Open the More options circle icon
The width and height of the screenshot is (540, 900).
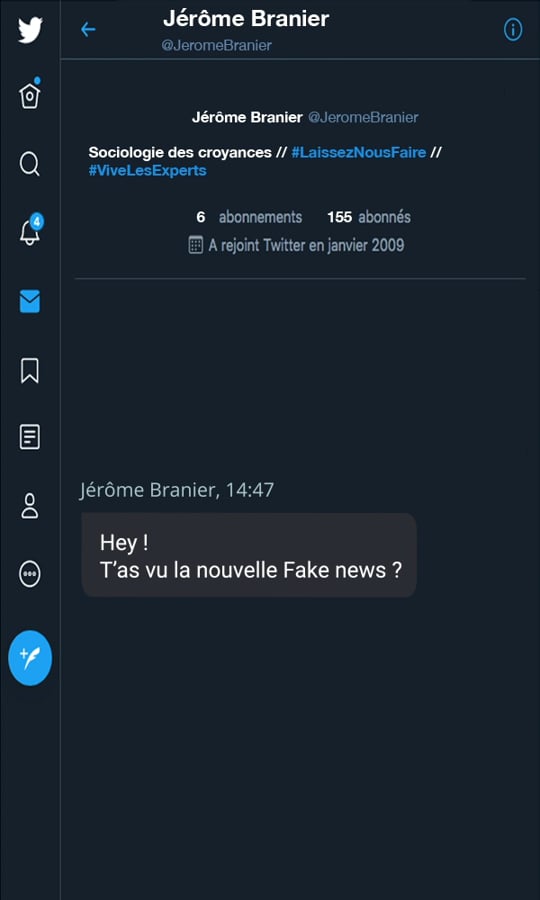click(x=30, y=573)
